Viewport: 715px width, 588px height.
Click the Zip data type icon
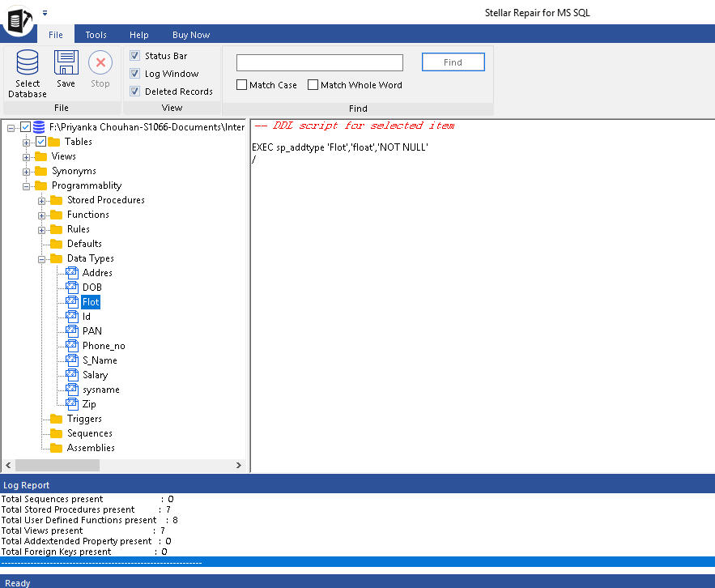[x=72, y=404]
